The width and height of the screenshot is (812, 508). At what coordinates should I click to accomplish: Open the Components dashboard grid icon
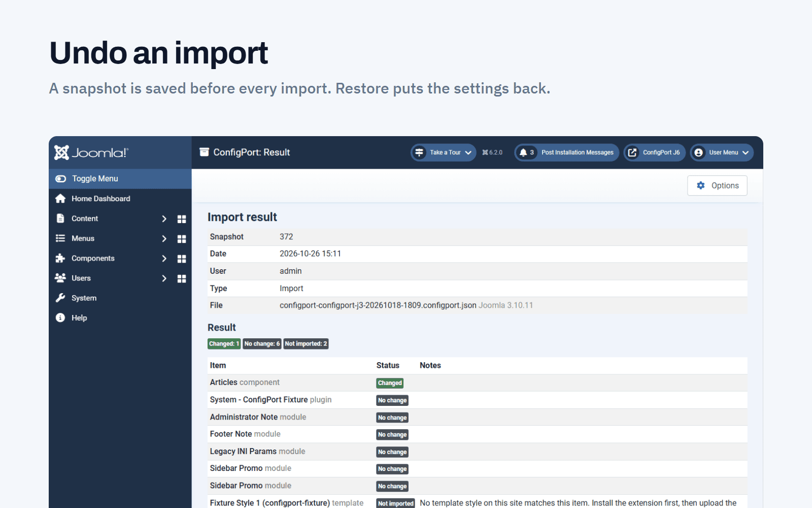pyautogui.click(x=182, y=259)
